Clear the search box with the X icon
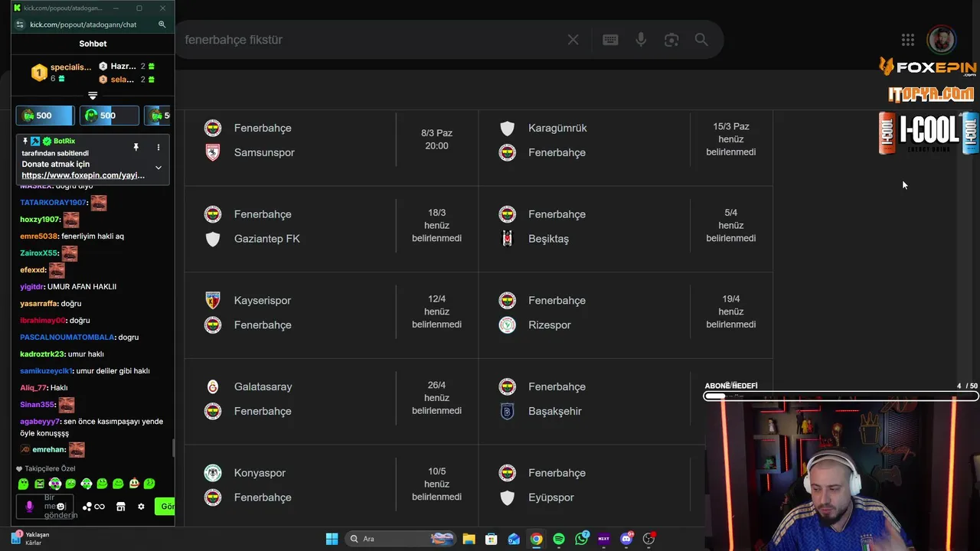 click(573, 40)
